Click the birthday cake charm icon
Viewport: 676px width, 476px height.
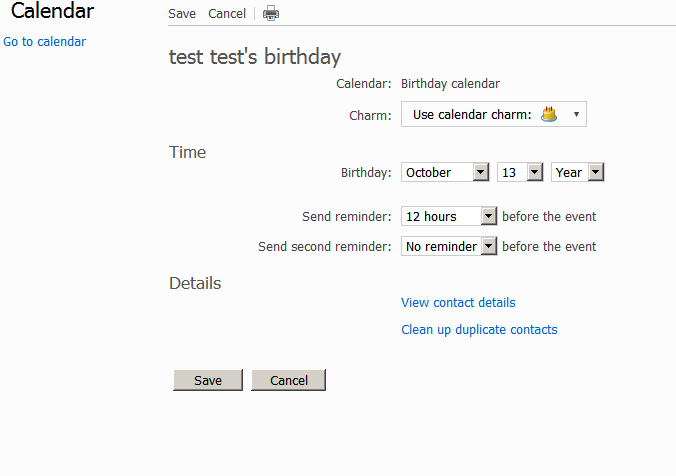(548, 114)
